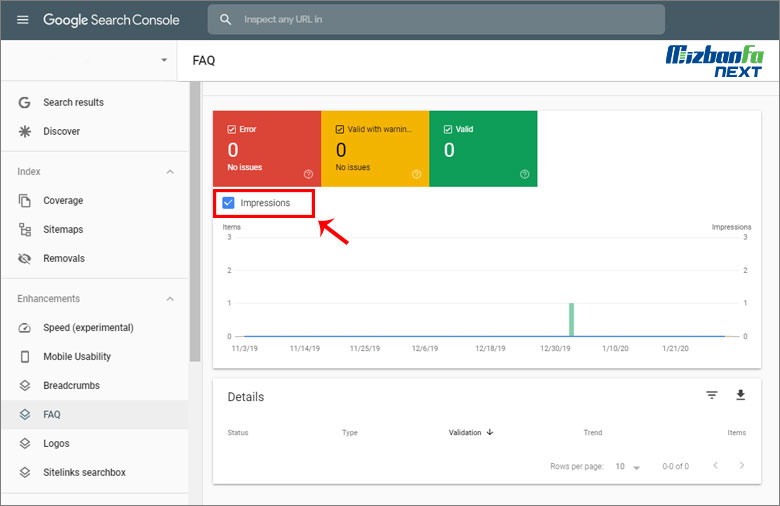Download the Details table data
Image resolution: width=780 pixels, height=506 pixels.
point(740,395)
